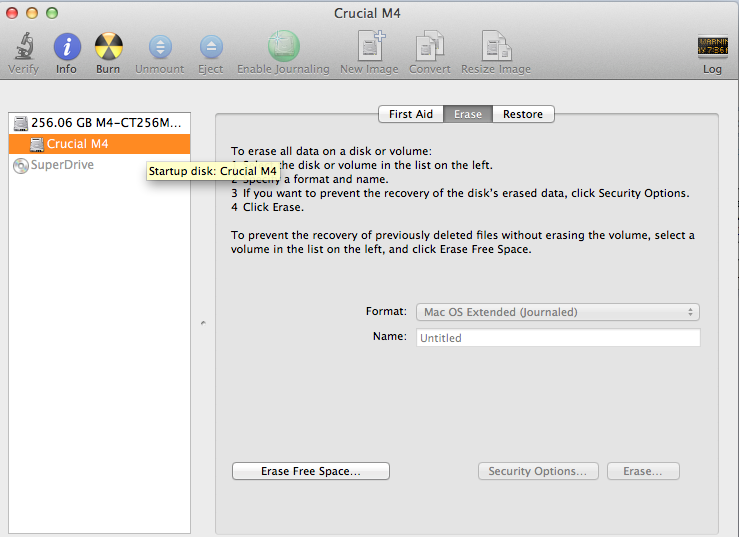This screenshot has height=537, width=739.
Task: Open the Format dropdown
Action: click(x=558, y=312)
